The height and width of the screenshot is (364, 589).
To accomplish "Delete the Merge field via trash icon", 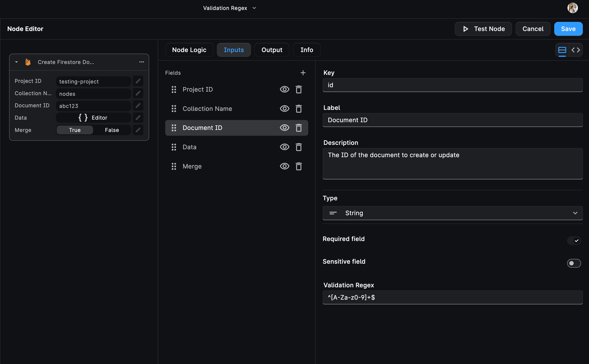I will coord(298,166).
